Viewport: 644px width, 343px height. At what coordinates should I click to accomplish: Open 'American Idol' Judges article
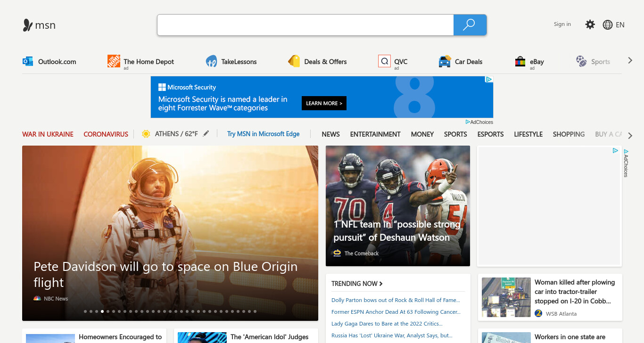click(269, 337)
